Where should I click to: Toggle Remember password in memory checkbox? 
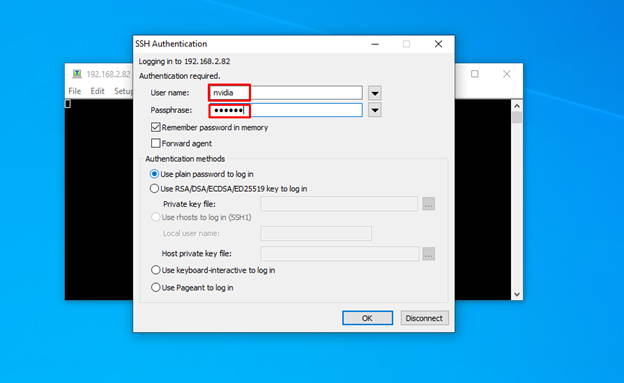156,127
